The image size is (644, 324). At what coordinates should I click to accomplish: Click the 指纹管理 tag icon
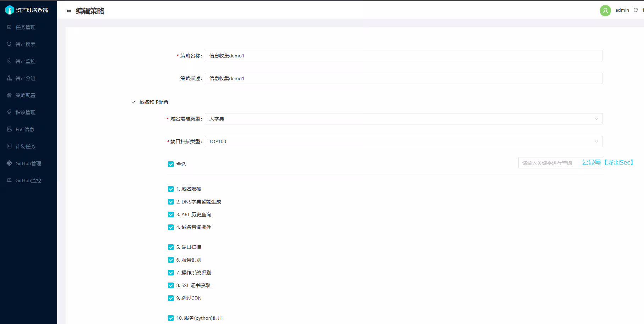(9, 112)
